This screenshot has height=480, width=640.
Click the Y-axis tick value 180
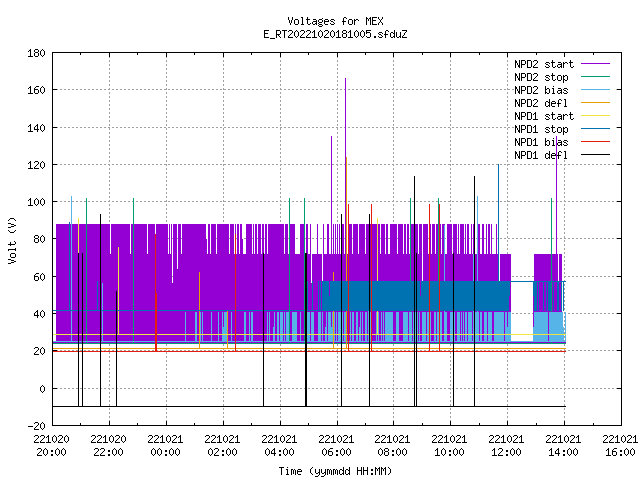(36, 53)
